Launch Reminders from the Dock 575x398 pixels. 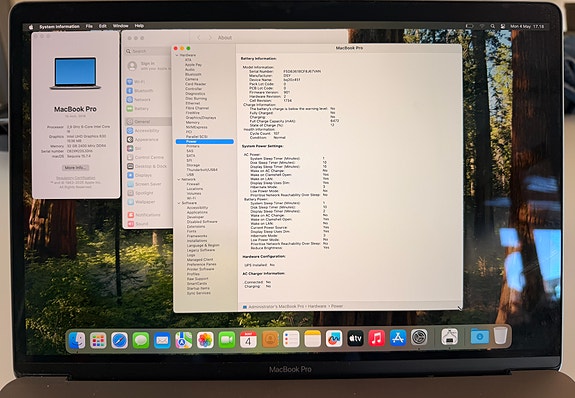(291, 339)
